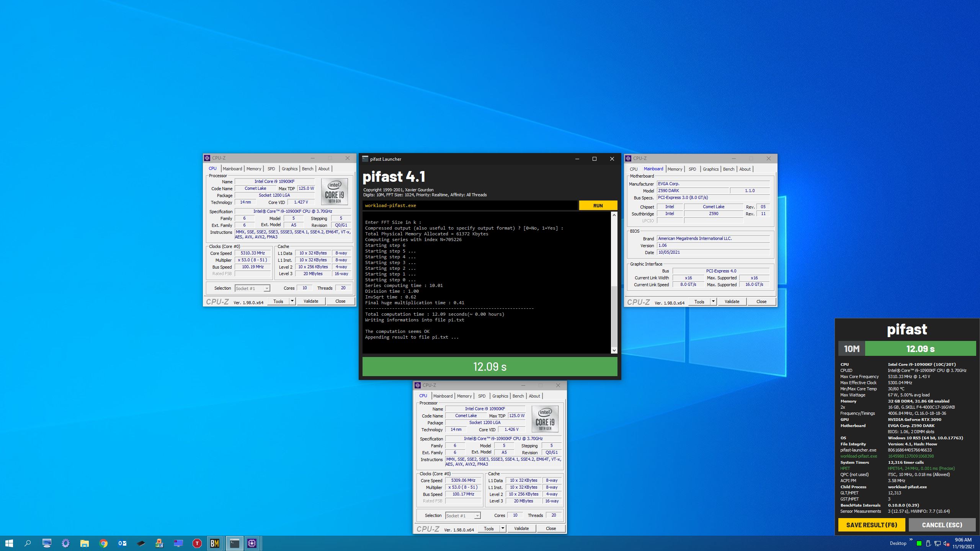Click the green HPET row in BenchMate panel

coord(897,468)
